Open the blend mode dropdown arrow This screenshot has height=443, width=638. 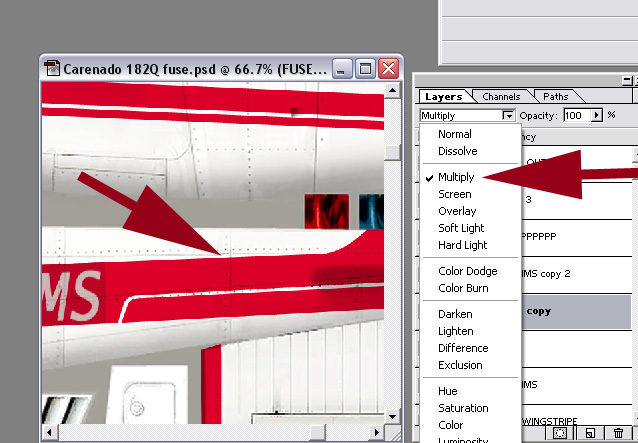508,116
